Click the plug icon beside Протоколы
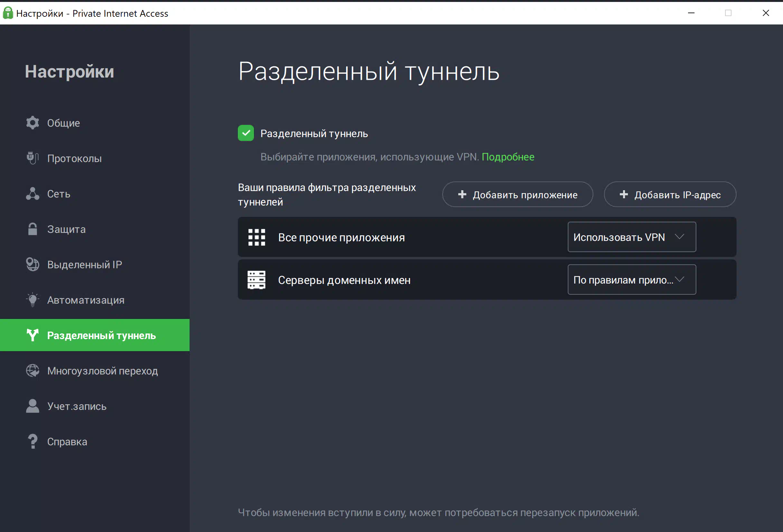783x532 pixels. point(33,158)
